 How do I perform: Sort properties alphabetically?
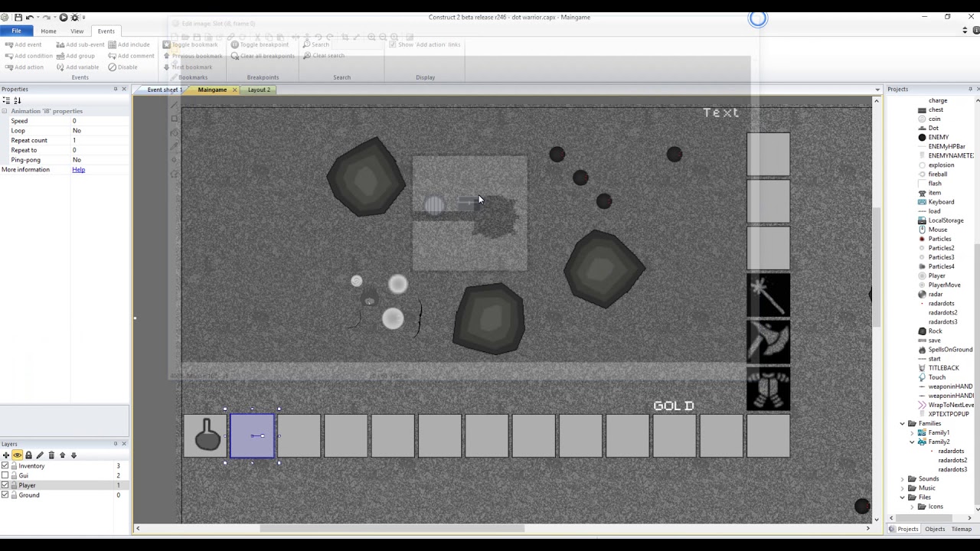point(18,100)
